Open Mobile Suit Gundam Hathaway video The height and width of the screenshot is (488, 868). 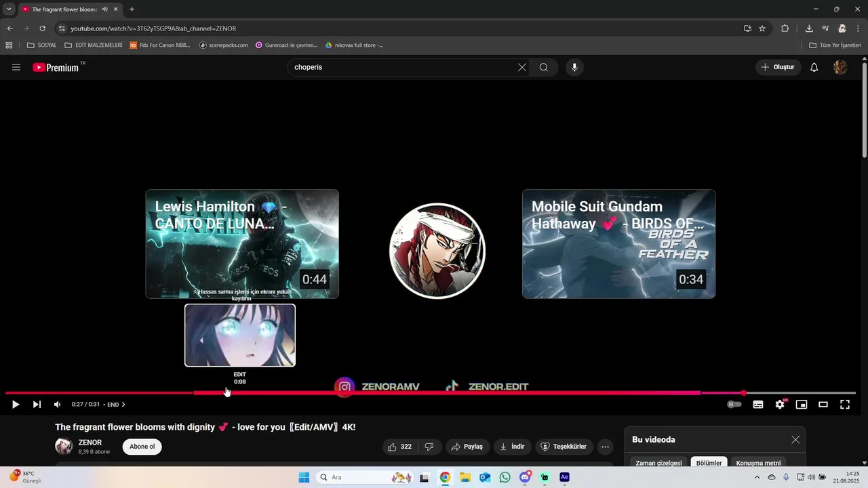[618, 244]
